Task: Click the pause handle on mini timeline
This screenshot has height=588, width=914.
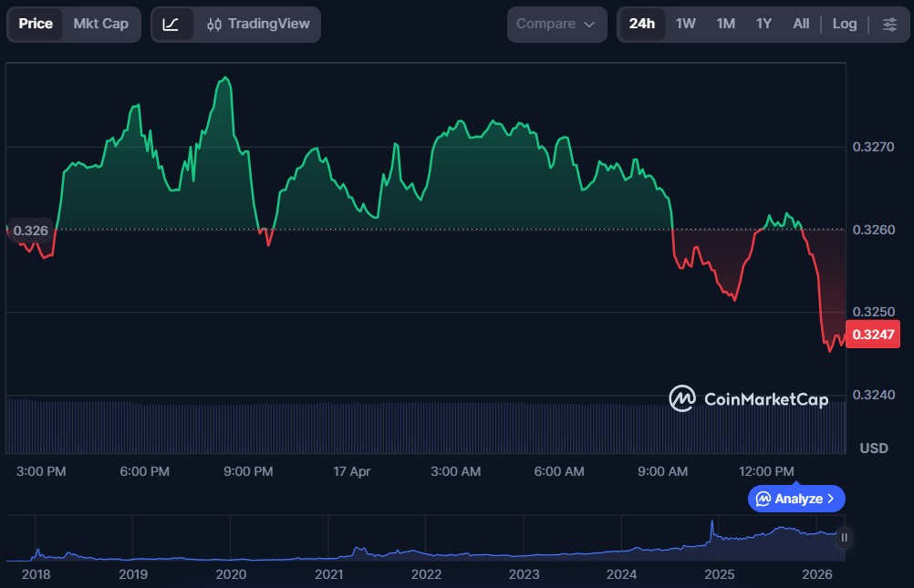Action: [x=844, y=538]
